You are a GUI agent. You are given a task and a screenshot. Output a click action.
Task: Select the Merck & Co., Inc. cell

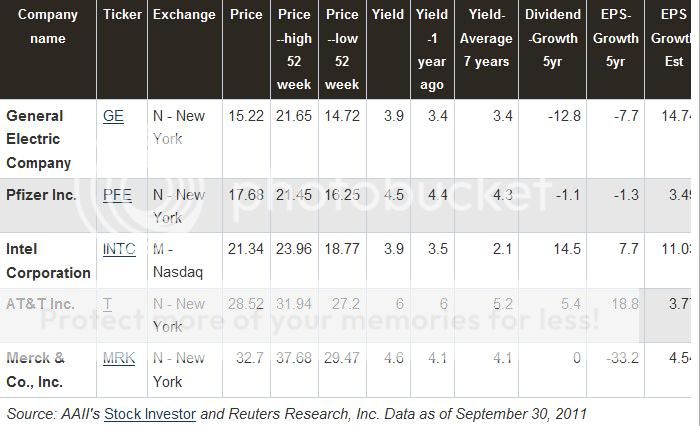(x=35, y=369)
